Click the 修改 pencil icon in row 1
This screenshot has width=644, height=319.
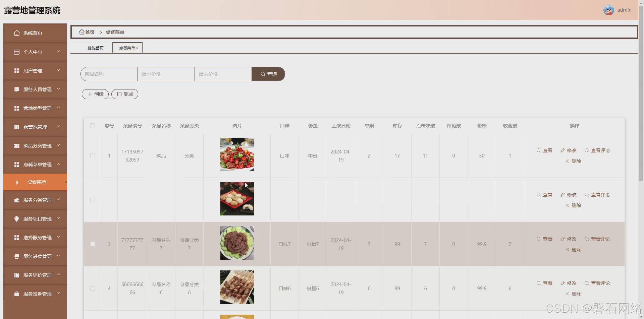coord(562,150)
